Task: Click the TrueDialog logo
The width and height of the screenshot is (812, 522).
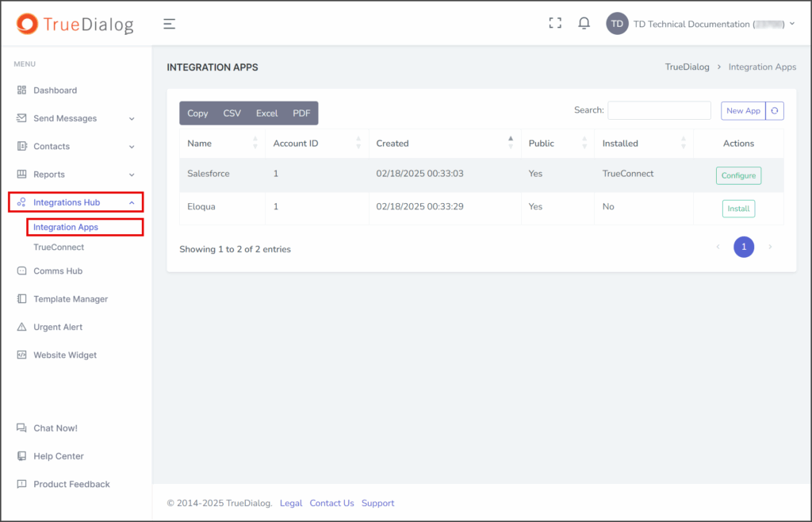Action: tap(75, 24)
